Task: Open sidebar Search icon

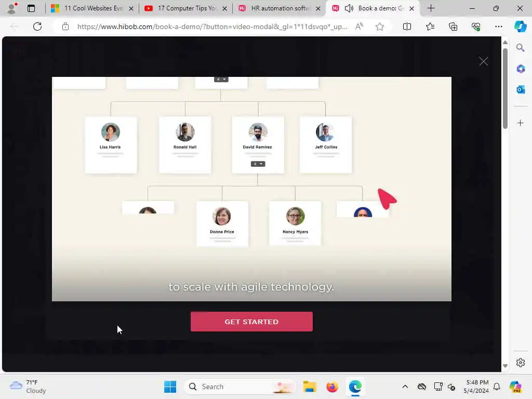Action: 520,48
